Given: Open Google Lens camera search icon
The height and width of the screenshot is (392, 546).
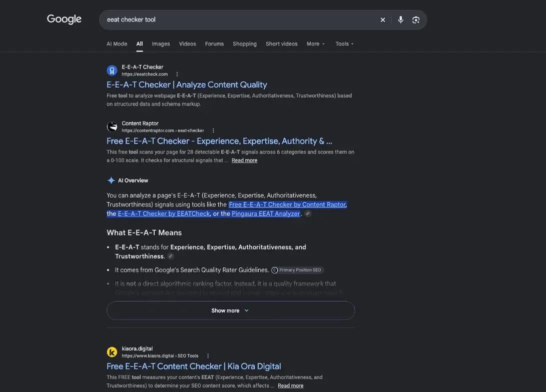Looking at the screenshot, I should [x=416, y=20].
